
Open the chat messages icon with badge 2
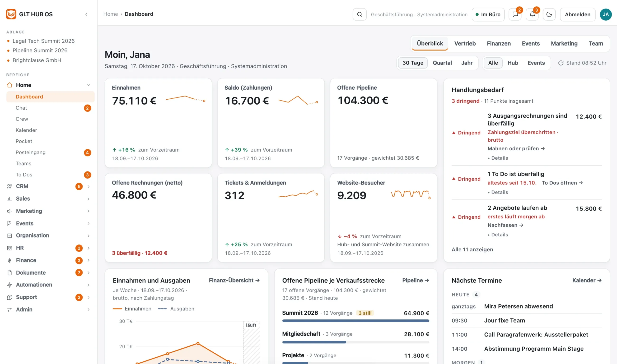(x=515, y=14)
